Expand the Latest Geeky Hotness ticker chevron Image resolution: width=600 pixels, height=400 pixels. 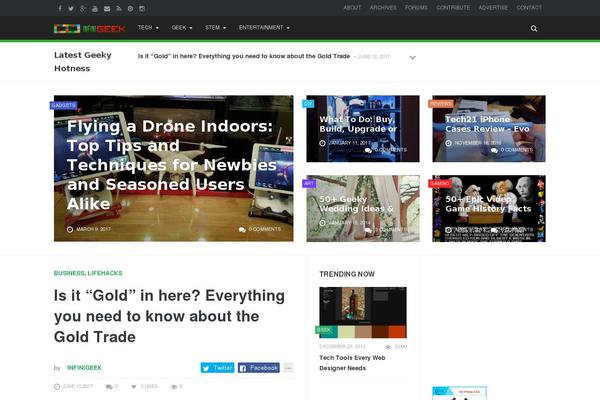(412, 58)
